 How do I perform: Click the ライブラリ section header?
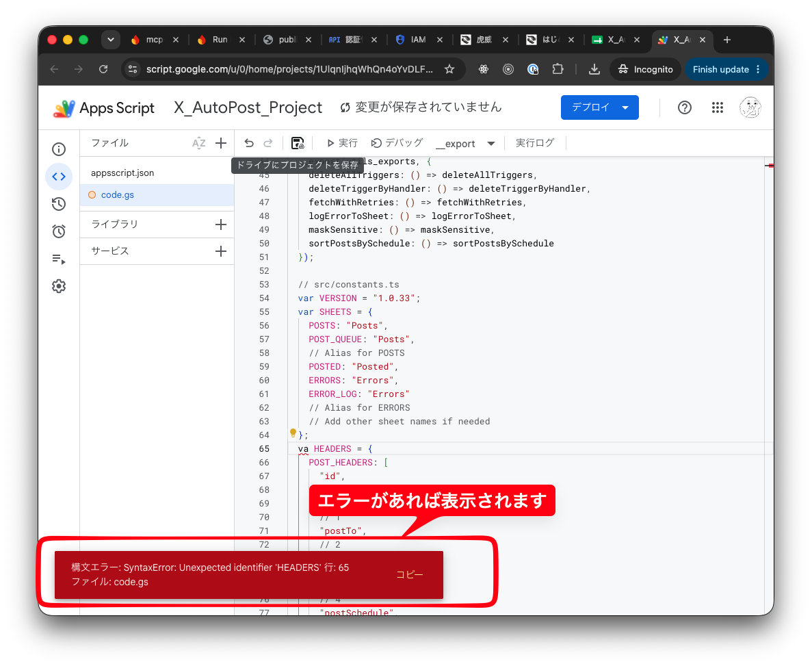[114, 225]
